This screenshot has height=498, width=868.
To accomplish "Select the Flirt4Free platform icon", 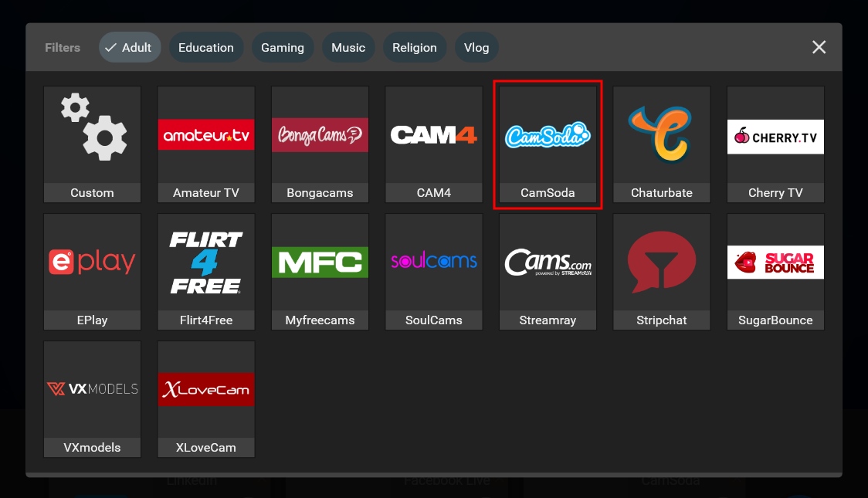I will pyautogui.click(x=205, y=271).
